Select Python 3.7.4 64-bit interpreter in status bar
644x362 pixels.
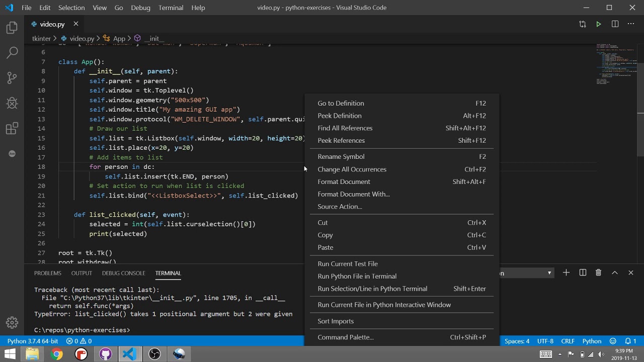tap(33, 341)
